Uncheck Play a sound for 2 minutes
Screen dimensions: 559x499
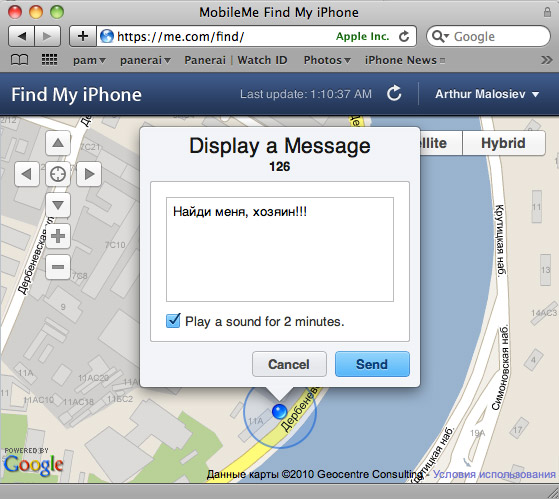coord(173,321)
